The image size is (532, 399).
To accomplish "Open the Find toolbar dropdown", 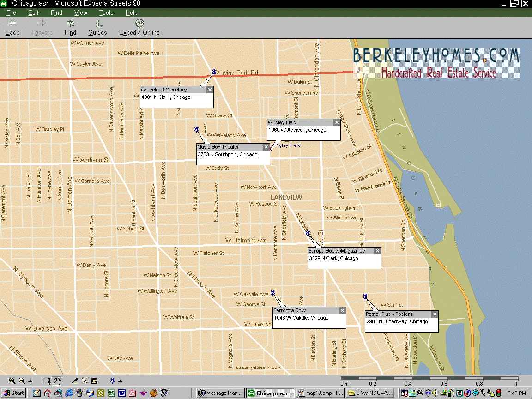I will coord(70,28).
